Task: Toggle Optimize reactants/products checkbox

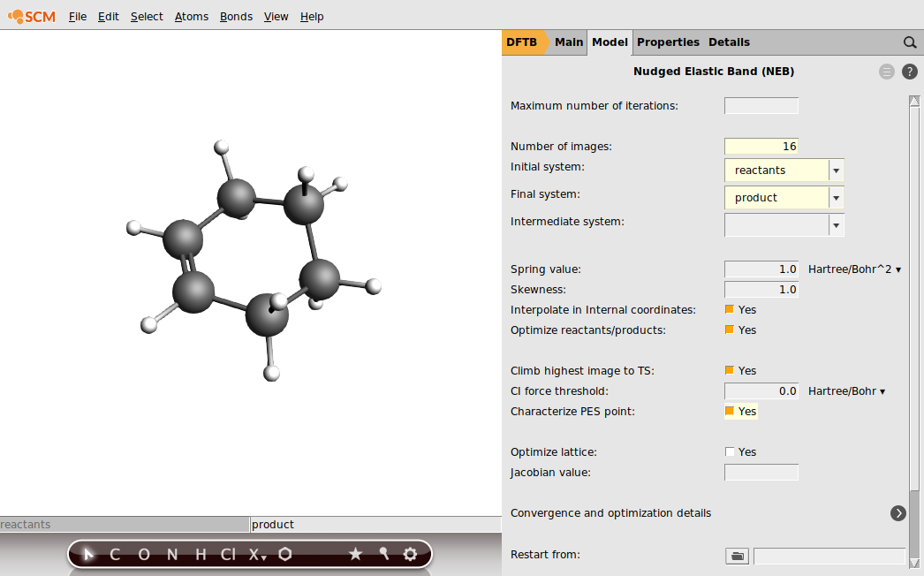Action: (x=730, y=330)
